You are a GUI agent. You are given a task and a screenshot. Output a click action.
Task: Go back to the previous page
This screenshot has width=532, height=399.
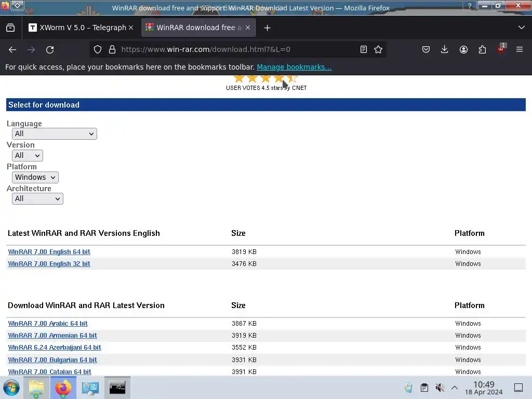(12, 49)
